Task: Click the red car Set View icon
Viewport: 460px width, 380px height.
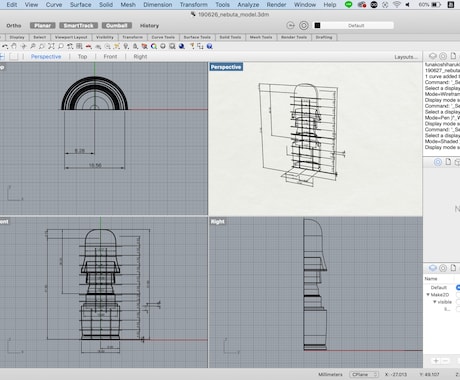Action: pyautogui.click(x=89, y=46)
